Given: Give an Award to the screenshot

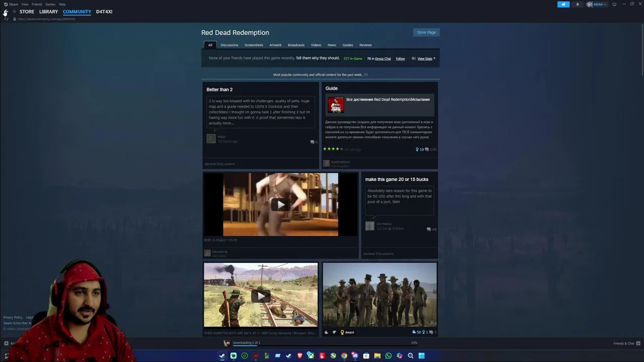Looking at the screenshot, I should tap(347, 332).
